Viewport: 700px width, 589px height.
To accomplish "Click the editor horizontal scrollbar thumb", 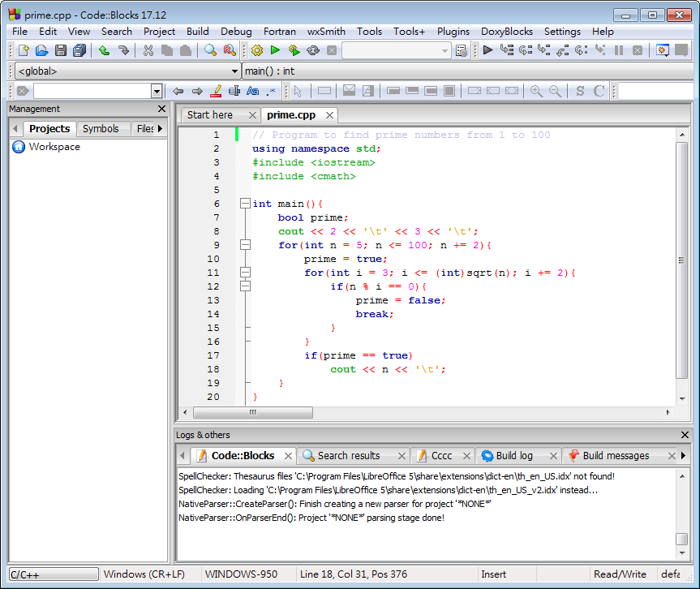I will click(x=252, y=412).
